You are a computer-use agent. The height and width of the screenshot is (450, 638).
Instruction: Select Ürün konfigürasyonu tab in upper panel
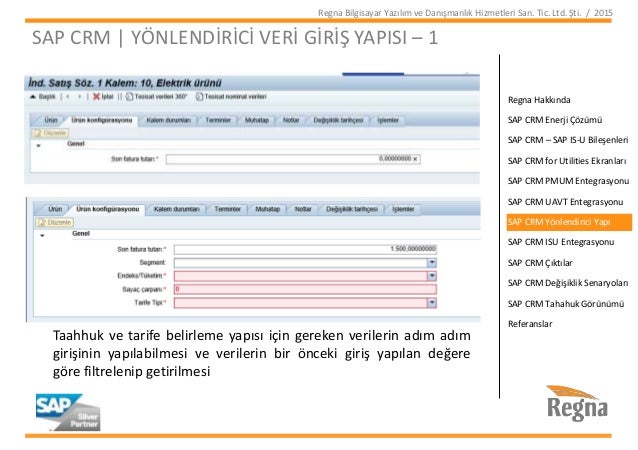coord(102,120)
